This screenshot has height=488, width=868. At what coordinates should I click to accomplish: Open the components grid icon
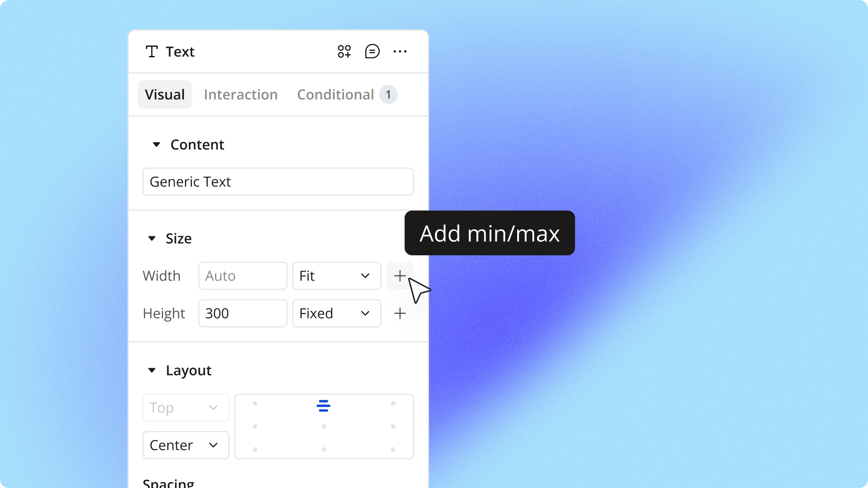[344, 51]
